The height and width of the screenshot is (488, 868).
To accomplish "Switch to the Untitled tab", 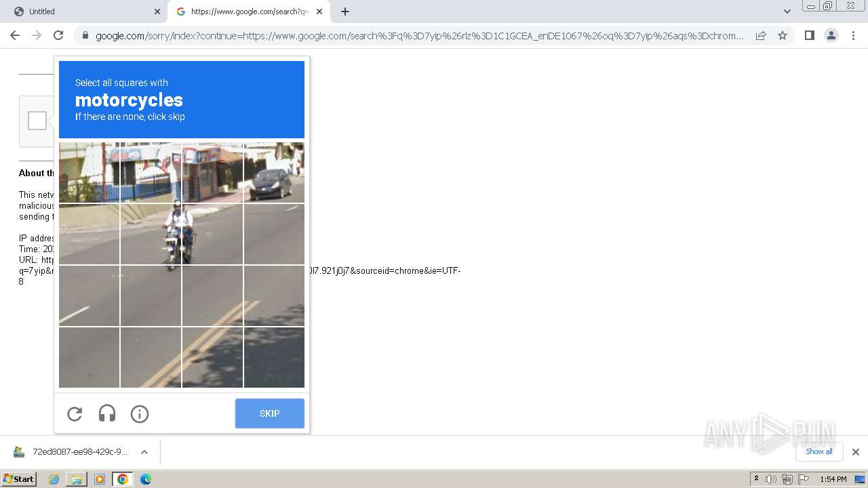I will (x=85, y=12).
